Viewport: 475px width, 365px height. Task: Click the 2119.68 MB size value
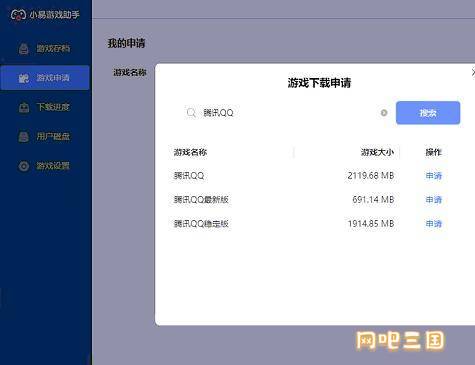371,176
